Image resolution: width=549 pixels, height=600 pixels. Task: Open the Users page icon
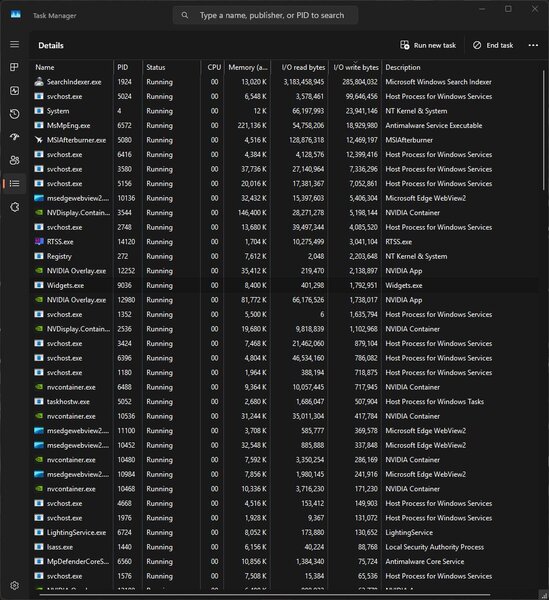coord(15,160)
